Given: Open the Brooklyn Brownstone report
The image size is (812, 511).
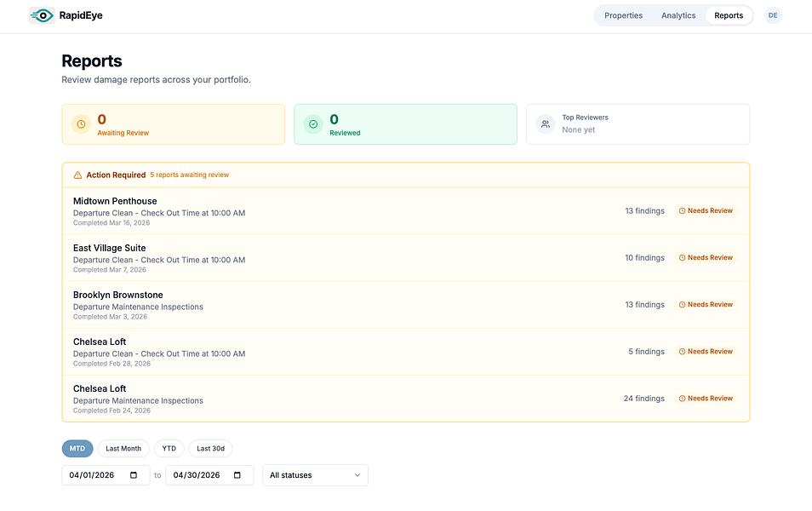Looking at the screenshot, I should (406, 305).
